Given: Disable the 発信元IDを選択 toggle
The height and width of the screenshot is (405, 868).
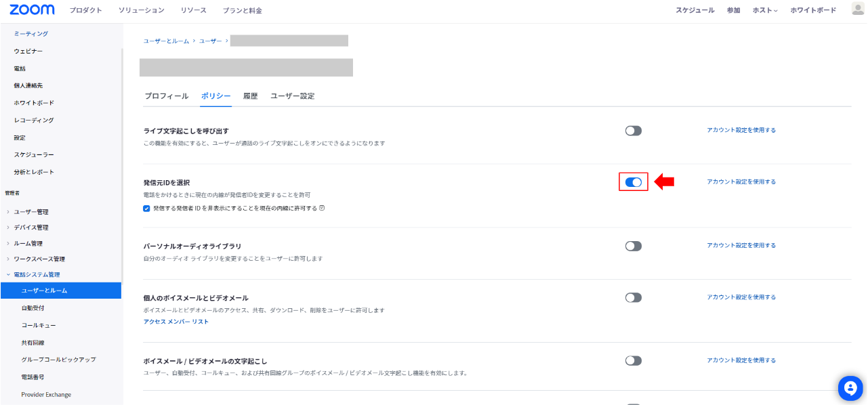Looking at the screenshot, I should click(633, 182).
